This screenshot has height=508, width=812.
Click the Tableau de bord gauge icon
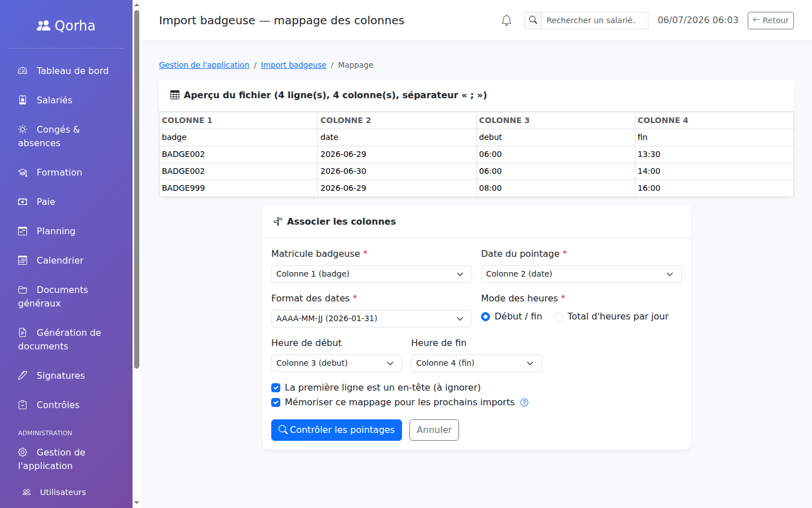(23, 71)
